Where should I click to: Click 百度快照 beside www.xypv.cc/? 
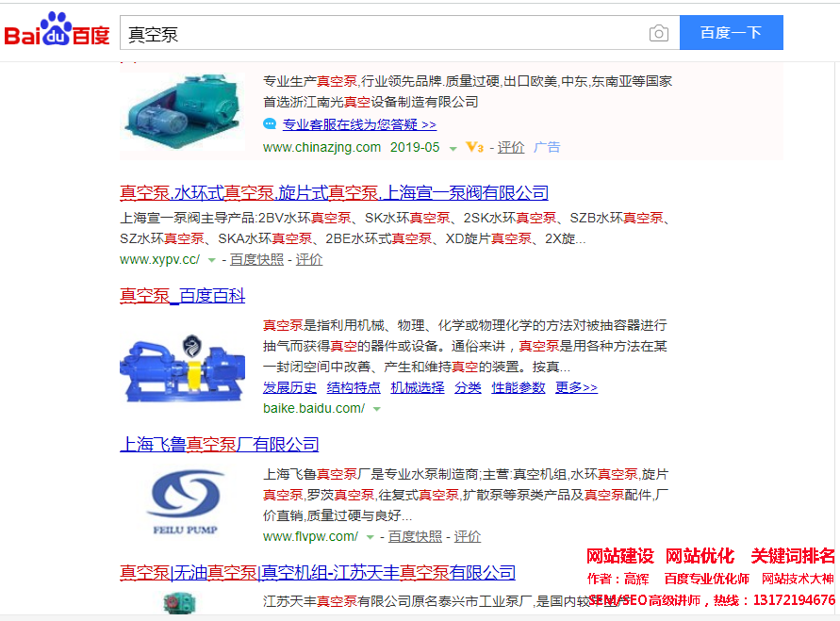tap(256, 260)
